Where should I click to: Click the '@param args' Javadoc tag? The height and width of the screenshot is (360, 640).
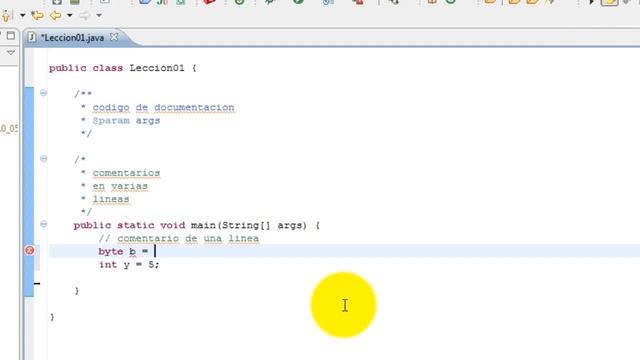[x=126, y=121]
